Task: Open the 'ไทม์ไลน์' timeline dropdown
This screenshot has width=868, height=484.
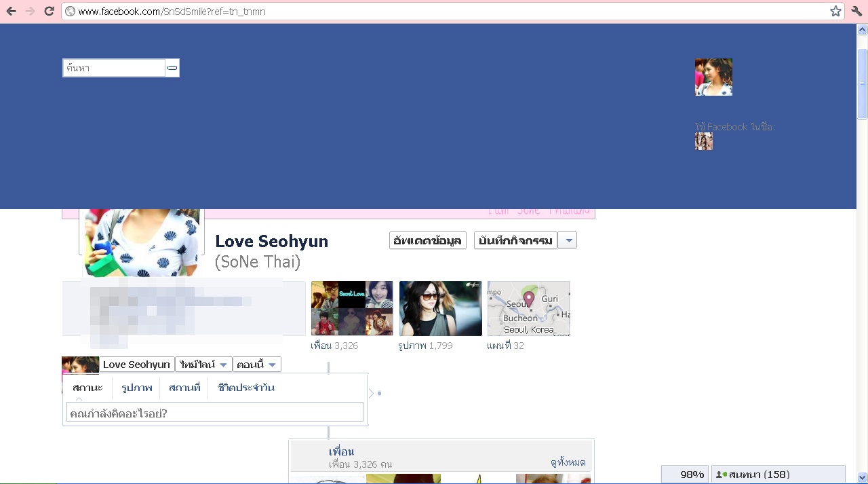Action: [x=203, y=365]
